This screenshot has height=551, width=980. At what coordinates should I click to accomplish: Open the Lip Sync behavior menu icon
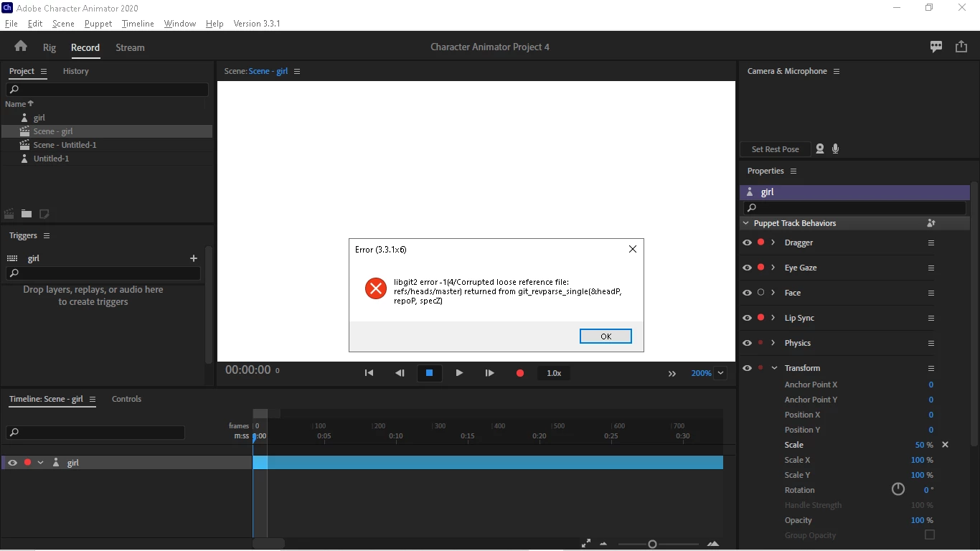coord(931,319)
